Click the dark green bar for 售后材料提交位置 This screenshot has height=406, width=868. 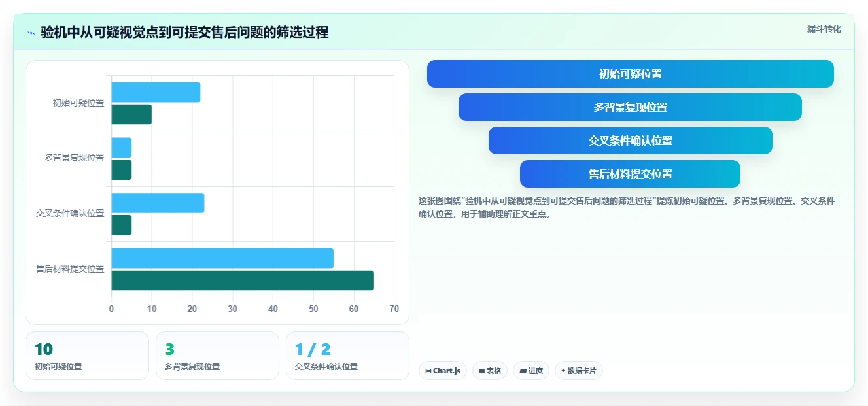pos(243,280)
